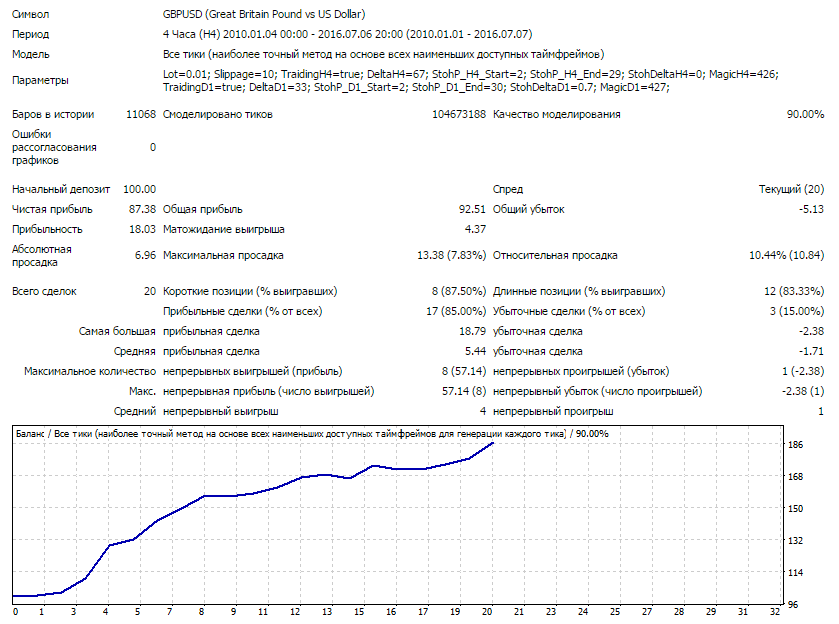The height and width of the screenshot is (624, 839).
Task: Click the absolute drawdown value 6.96
Action: click(145, 256)
